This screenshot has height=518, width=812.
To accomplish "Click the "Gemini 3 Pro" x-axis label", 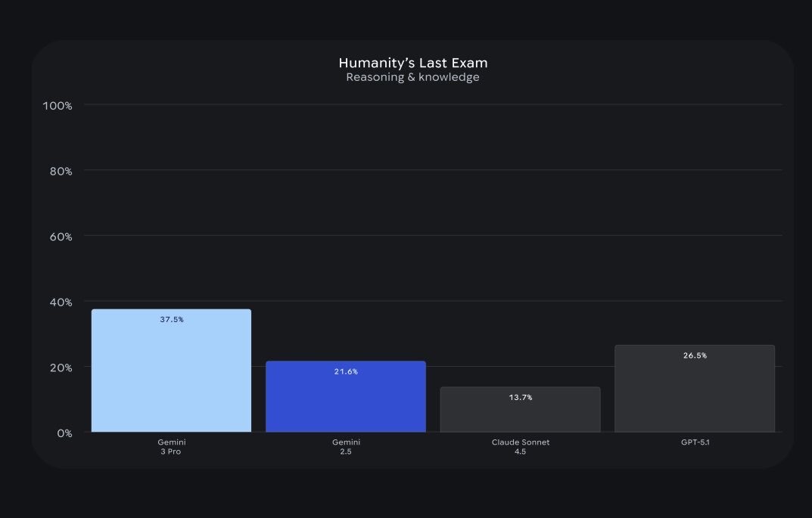I will click(171, 447).
